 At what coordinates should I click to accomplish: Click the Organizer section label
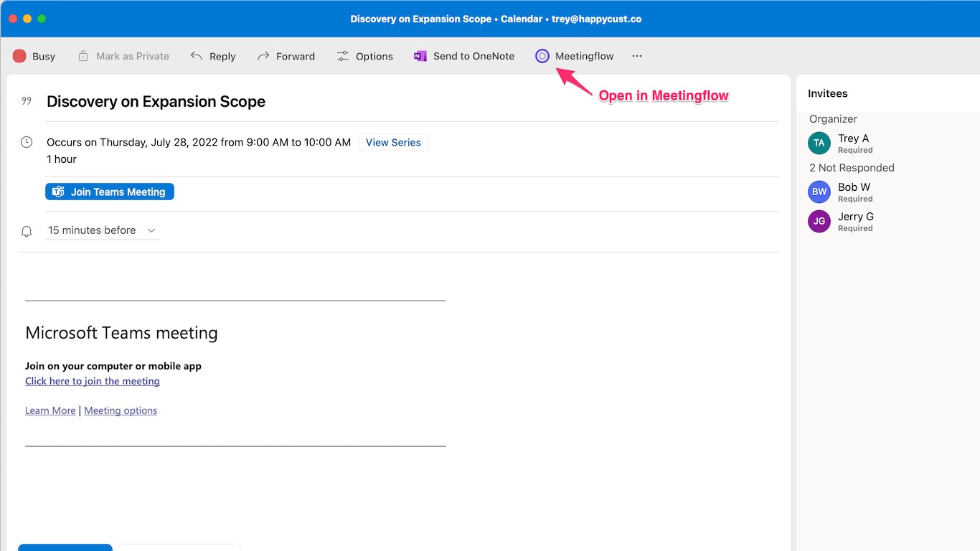pyautogui.click(x=833, y=119)
